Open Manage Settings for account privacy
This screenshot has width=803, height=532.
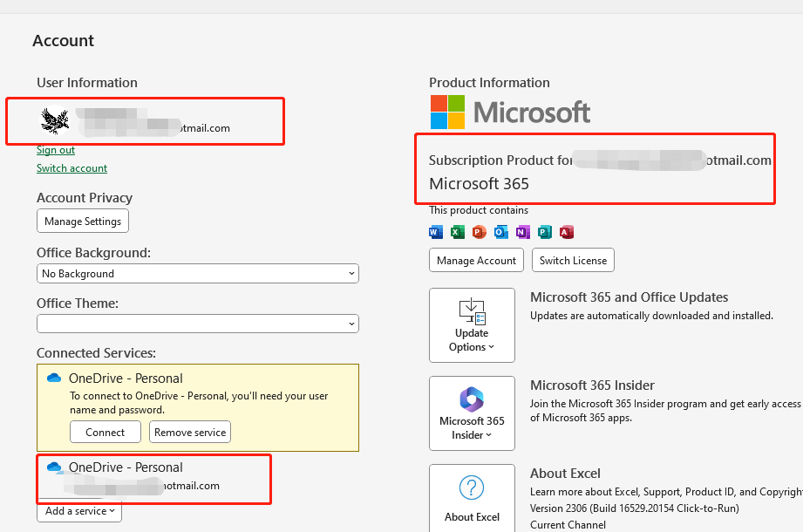83,221
